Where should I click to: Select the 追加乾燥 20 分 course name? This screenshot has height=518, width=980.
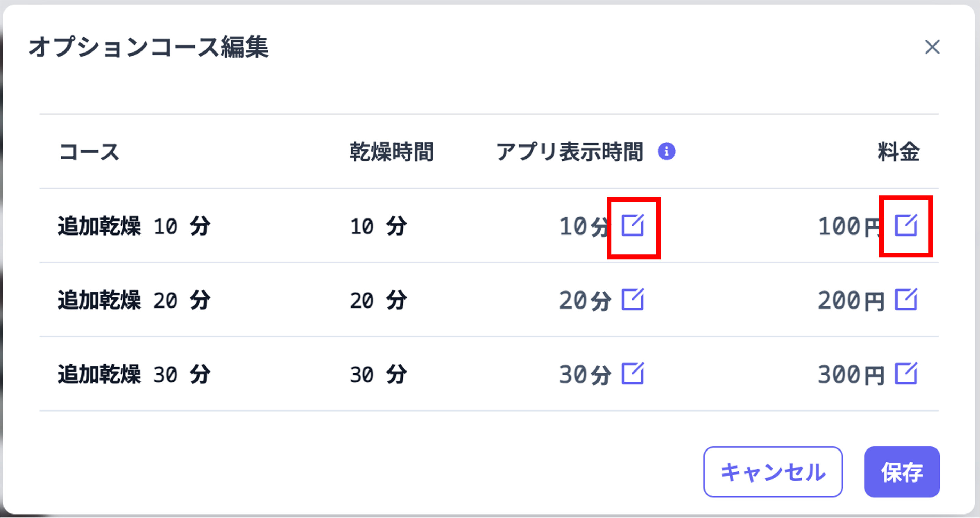coord(134,300)
